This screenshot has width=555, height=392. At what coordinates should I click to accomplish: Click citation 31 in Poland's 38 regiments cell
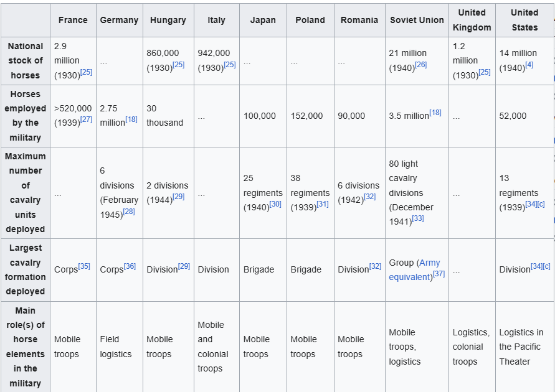[322, 204]
